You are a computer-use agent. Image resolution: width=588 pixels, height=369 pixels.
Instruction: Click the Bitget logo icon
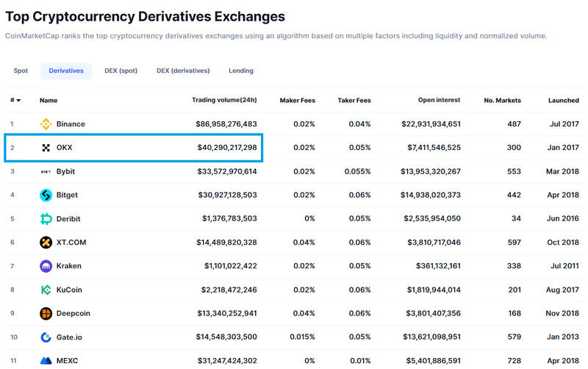point(46,195)
